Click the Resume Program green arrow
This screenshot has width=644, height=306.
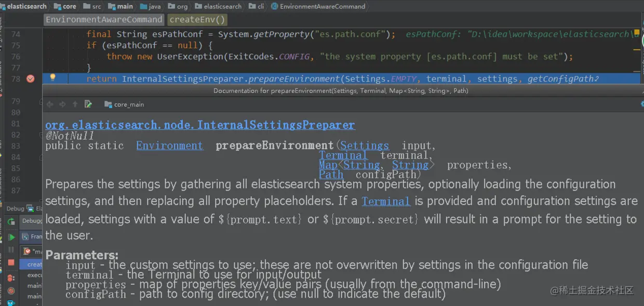tap(11, 237)
